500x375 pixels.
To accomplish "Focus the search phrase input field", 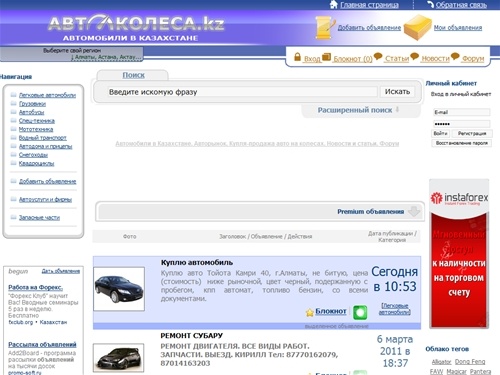I will point(242,92).
